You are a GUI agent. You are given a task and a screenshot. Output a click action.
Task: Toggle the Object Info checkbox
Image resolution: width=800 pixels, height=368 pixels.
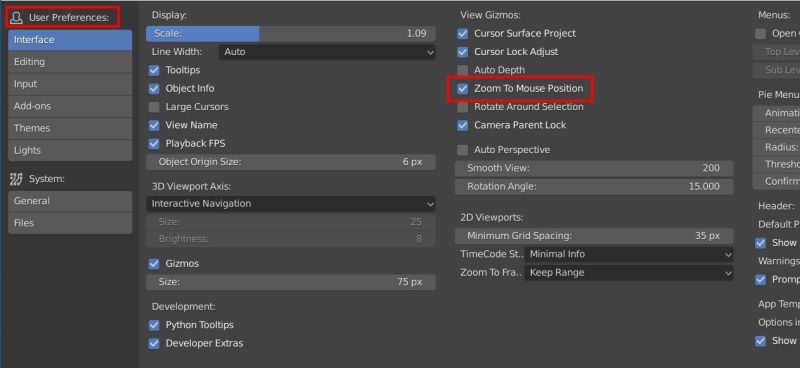pyautogui.click(x=154, y=88)
